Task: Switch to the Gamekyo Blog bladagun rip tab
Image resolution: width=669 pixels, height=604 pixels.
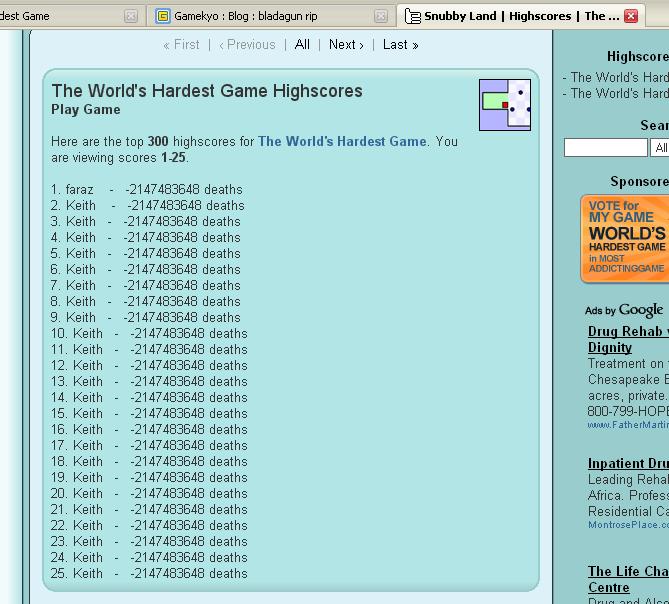Action: (271, 16)
